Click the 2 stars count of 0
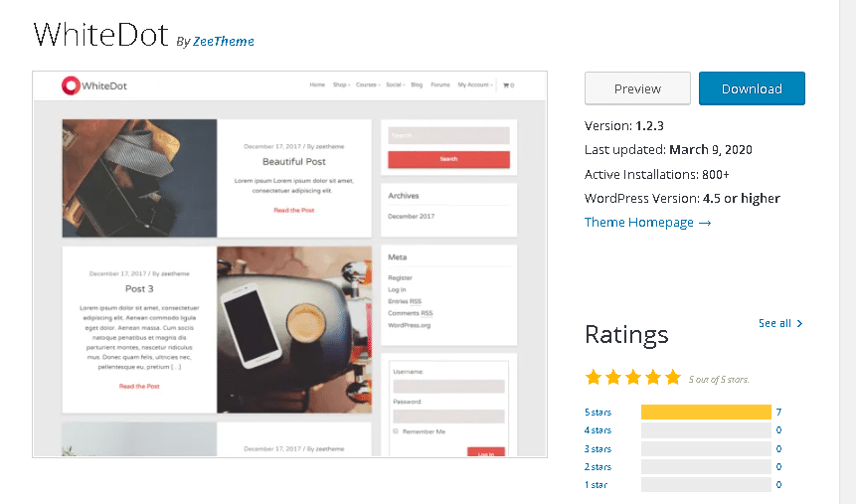856x504 pixels. [x=778, y=467]
